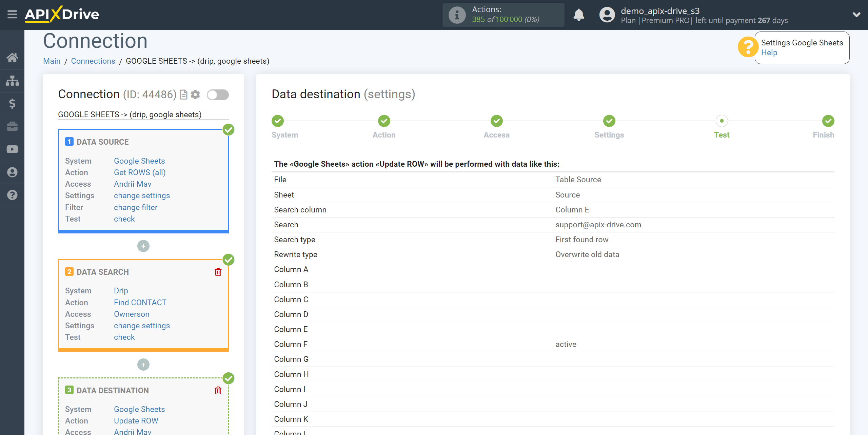Click Data Source green checkmark badge
Viewport: 868px width, 435px height.
(229, 129)
